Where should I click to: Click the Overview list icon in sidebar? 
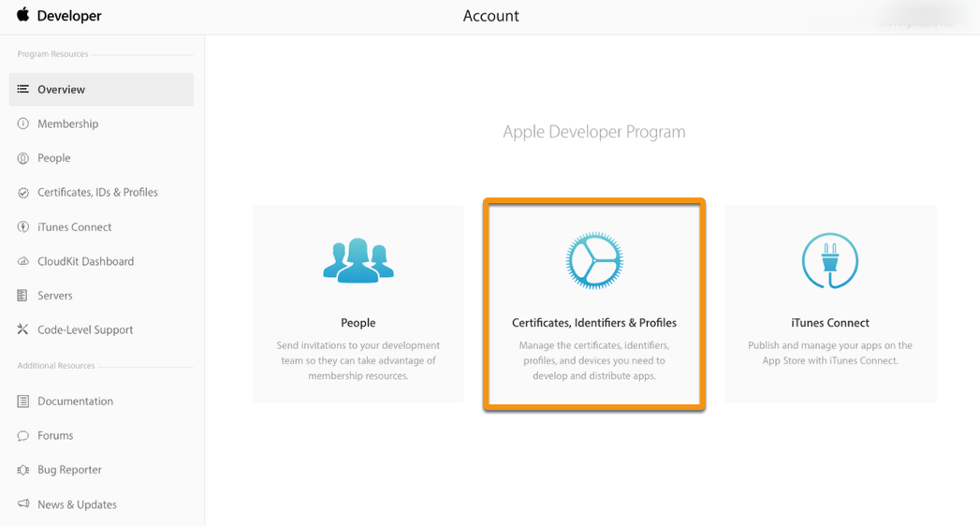(x=23, y=89)
